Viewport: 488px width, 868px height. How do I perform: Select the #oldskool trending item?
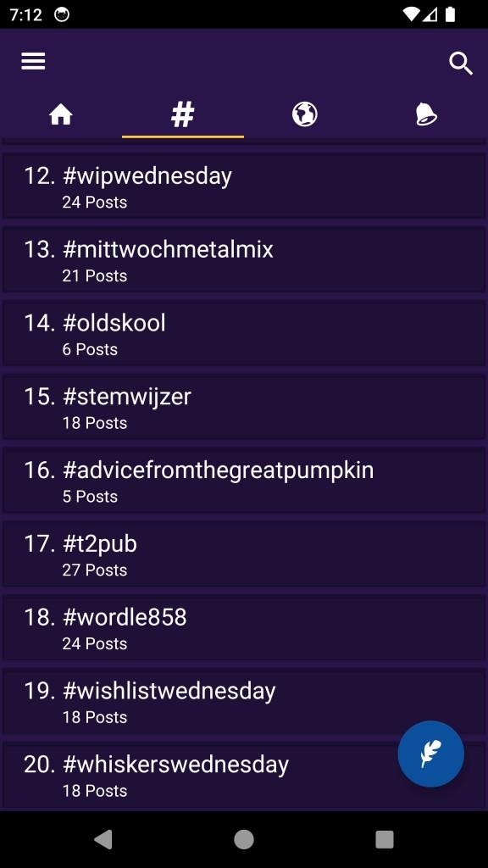point(244,333)
